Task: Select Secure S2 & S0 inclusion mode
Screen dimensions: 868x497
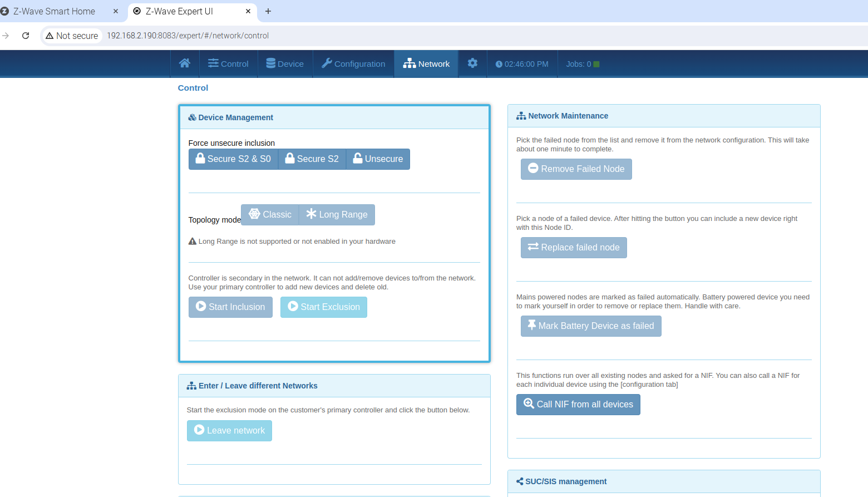Action: coord(233,159)
